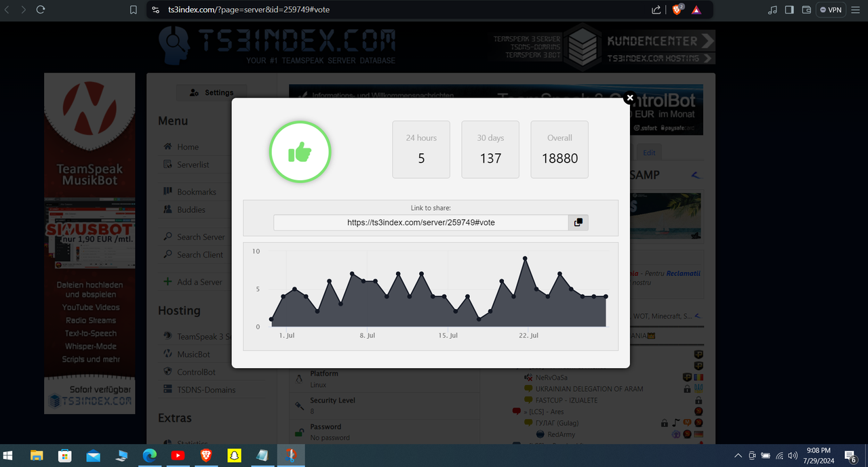Open TSDNS-Domains under Hosting

coord(206,390)
